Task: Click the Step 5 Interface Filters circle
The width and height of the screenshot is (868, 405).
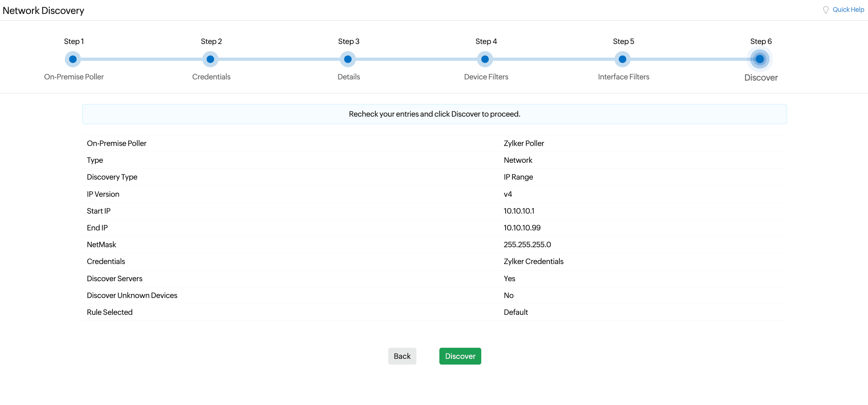Action: pyautogui.click(x=622, y=59)
